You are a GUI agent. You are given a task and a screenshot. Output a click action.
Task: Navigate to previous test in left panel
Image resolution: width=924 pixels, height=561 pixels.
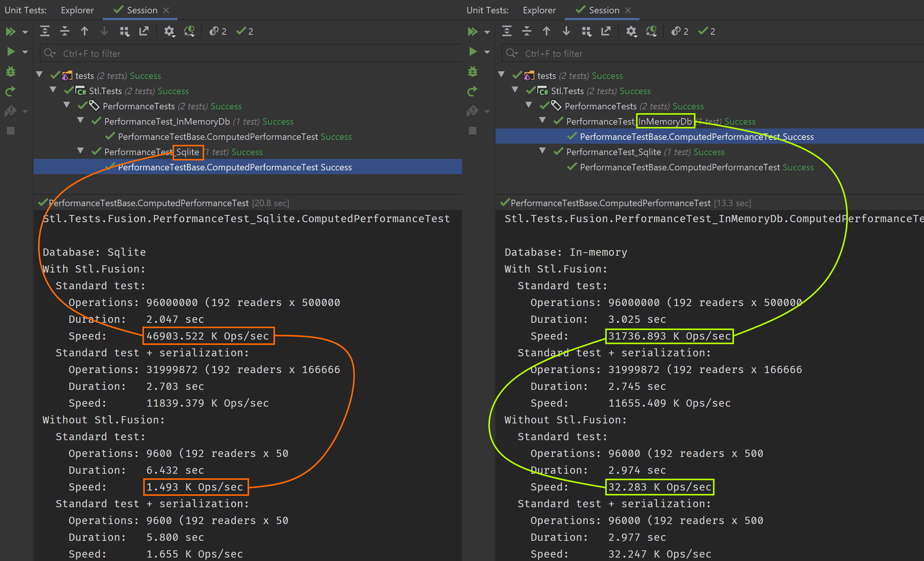(85, 31)
